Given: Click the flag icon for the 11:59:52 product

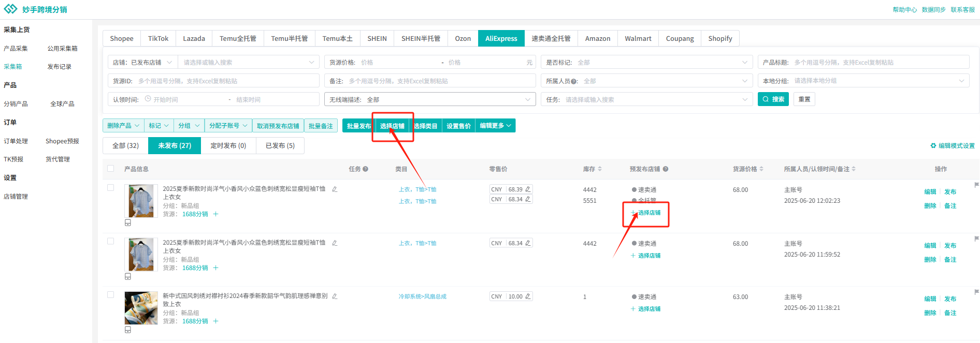Looking at the screenshot, I should (x=976, y=238).
